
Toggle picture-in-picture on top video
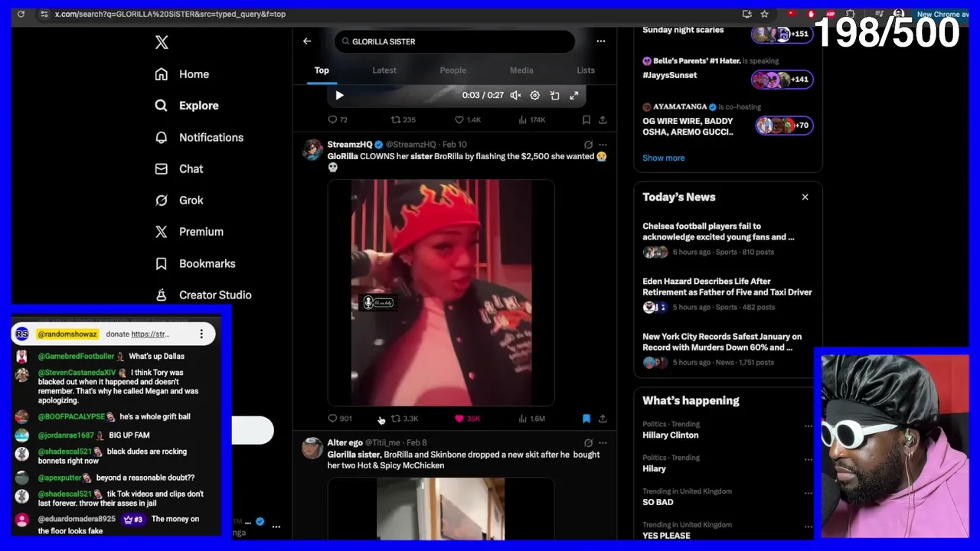[554, 96]
